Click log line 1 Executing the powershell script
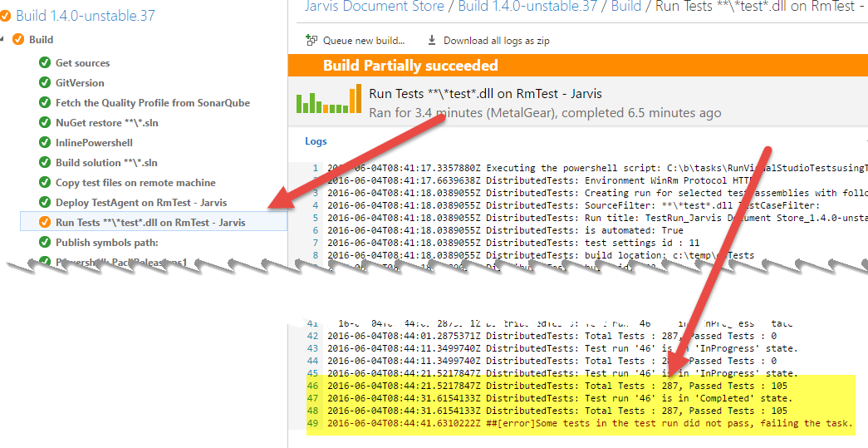This screenshot has height=448, width=868. [597, 168]
